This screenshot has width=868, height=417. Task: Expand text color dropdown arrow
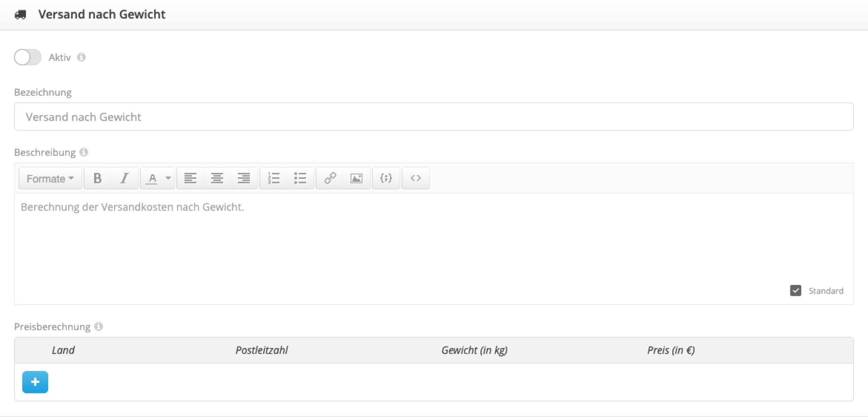tap(168, 179)
